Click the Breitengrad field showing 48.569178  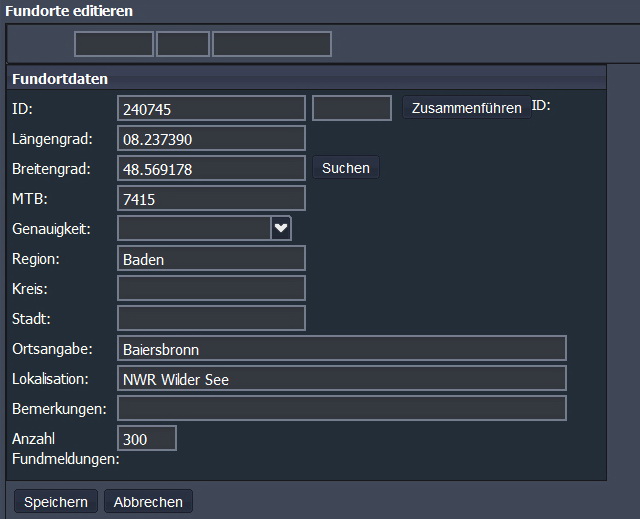[x=211, y=168]
